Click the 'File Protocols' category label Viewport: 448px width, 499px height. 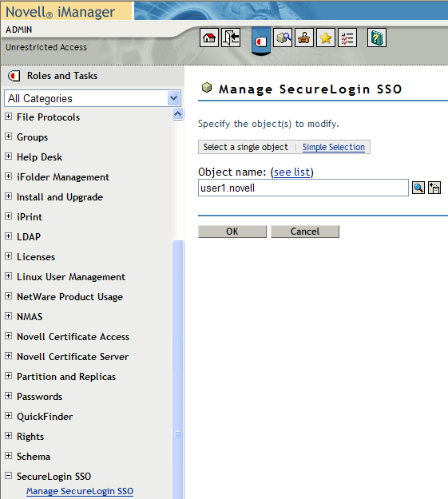[x=48, y=117]
